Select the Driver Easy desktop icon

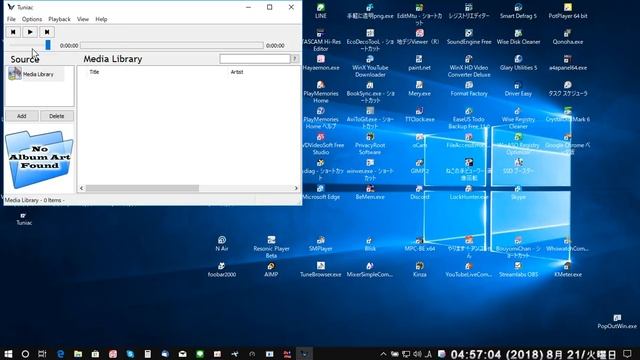[518, 89]
